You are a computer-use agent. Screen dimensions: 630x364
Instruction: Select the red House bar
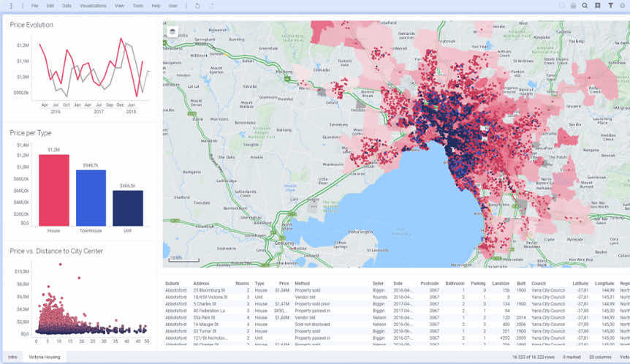point(54,190)
